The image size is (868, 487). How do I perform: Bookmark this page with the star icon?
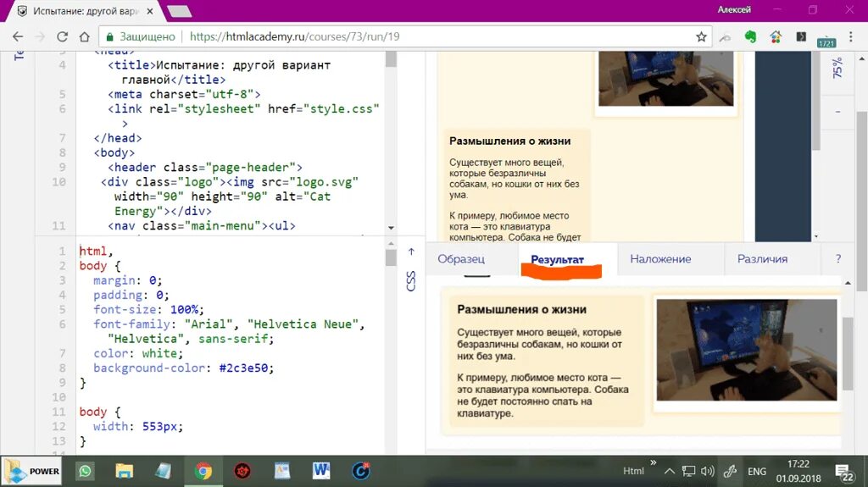coord(701,36)
